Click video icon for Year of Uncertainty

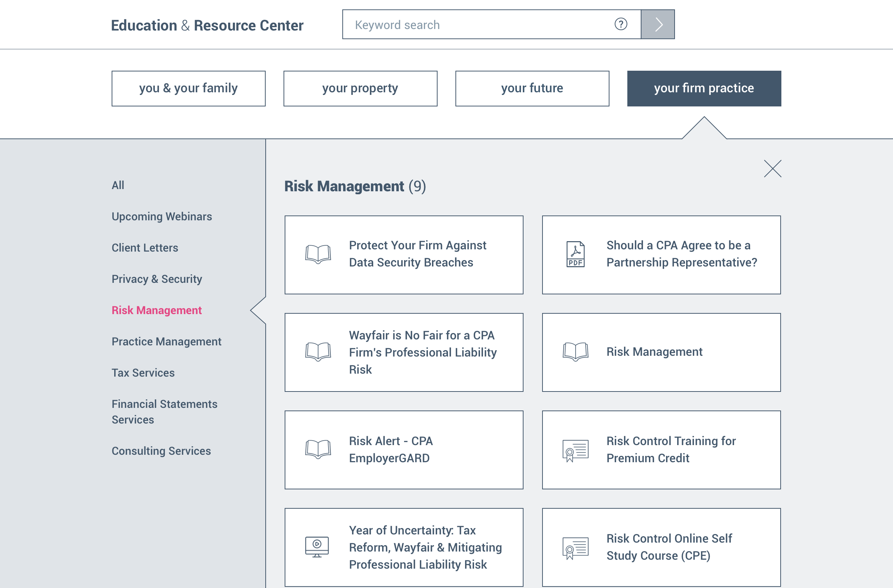coord(317,547)
